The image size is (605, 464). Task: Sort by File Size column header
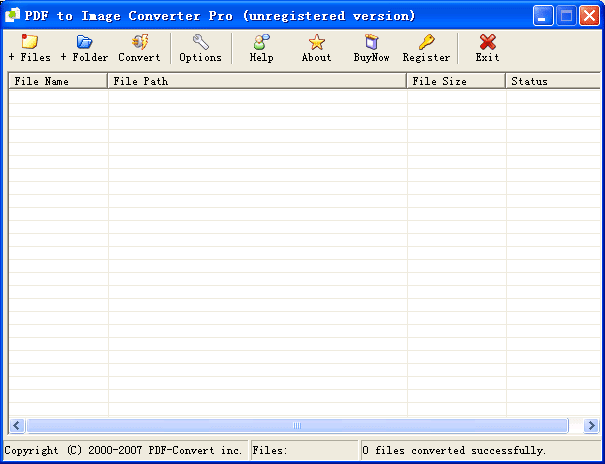tap(456, 81)
